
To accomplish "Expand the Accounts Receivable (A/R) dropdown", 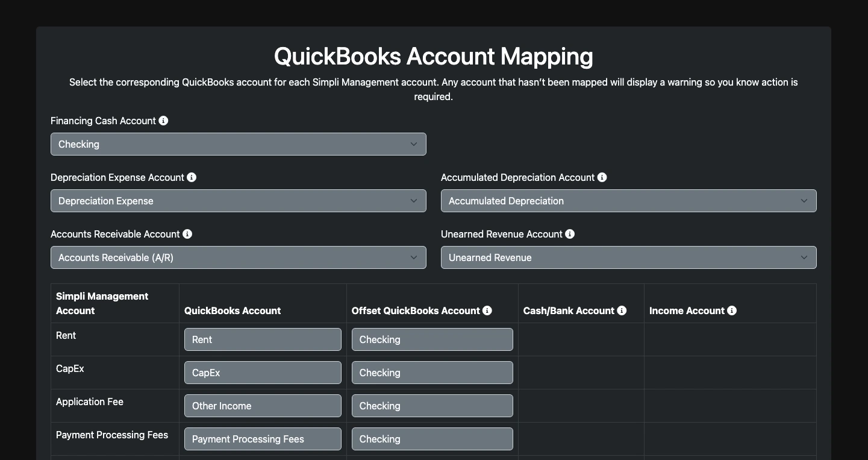I will 238,257.
